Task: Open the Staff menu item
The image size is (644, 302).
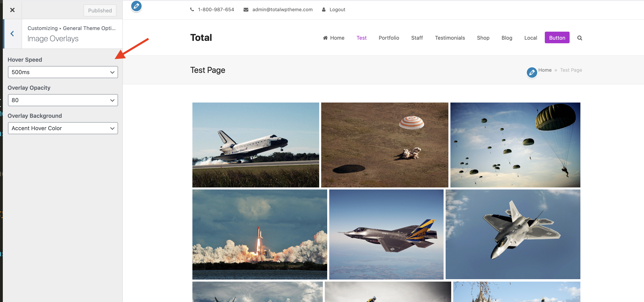Action: (x=417, y=38)
